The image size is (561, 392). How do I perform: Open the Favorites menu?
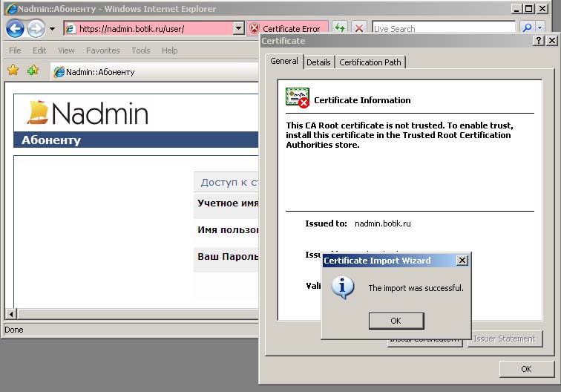tap(102, 50)
